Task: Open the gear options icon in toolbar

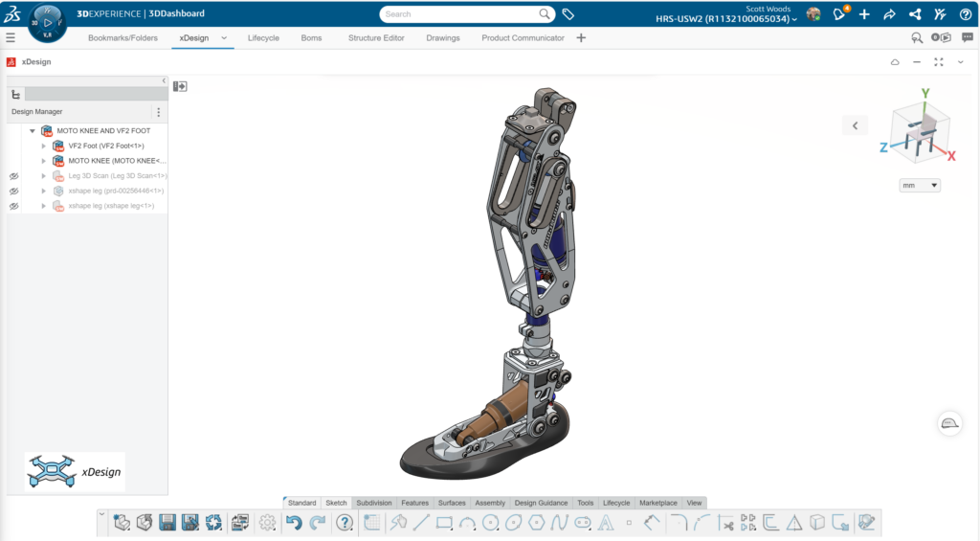Action: [x=268, y=522]
